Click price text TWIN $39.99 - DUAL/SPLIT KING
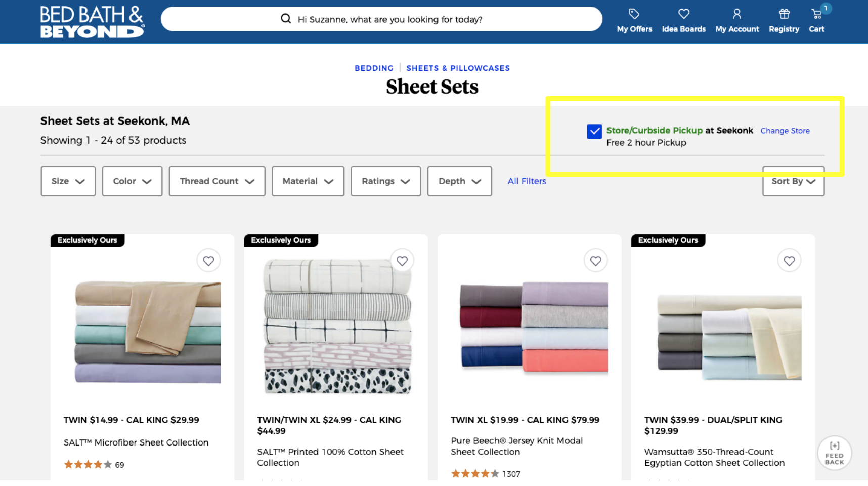The height and width of the screenshot is (486, 868). (713, 420)
